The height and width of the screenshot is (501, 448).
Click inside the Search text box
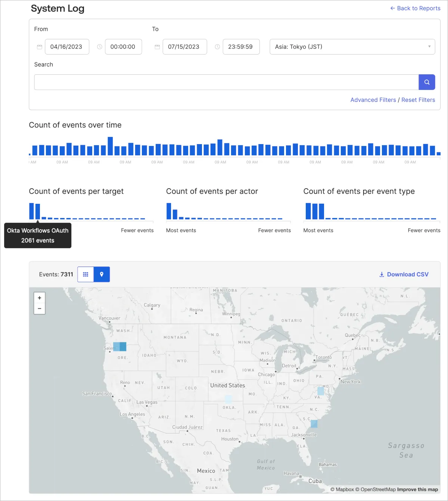pyautogui.click(x=226, y=82)
